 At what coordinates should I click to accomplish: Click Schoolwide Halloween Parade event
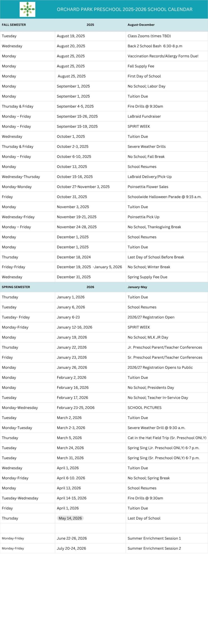pos(164,197)
